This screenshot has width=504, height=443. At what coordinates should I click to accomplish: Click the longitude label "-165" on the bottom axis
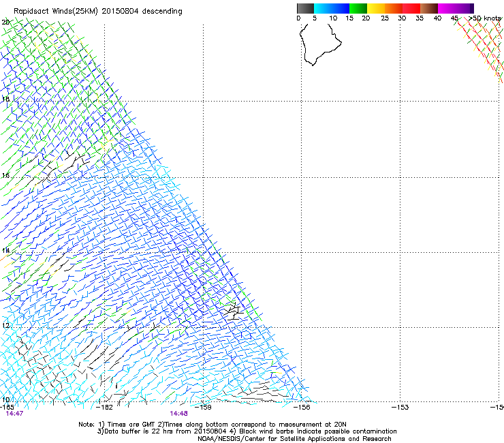point(7,408)
